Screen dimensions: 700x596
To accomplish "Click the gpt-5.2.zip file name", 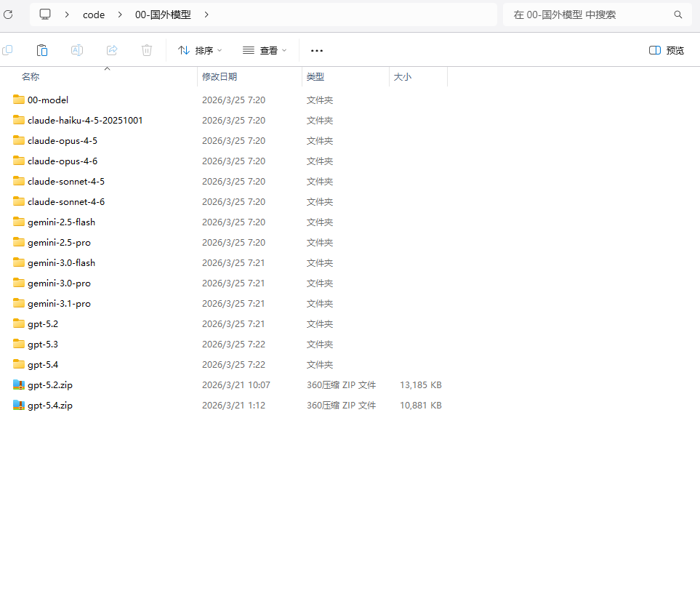I will click(x=50, y=384).
